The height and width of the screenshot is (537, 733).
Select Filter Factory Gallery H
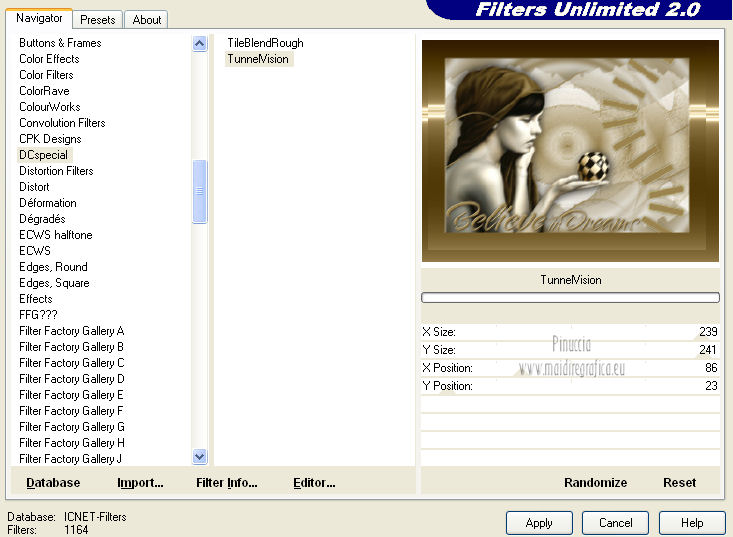72,443
